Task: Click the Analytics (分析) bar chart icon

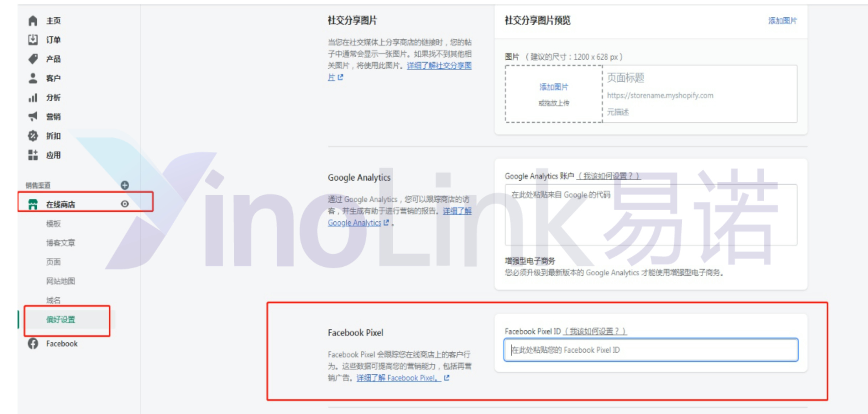Action: coord(33,97)
